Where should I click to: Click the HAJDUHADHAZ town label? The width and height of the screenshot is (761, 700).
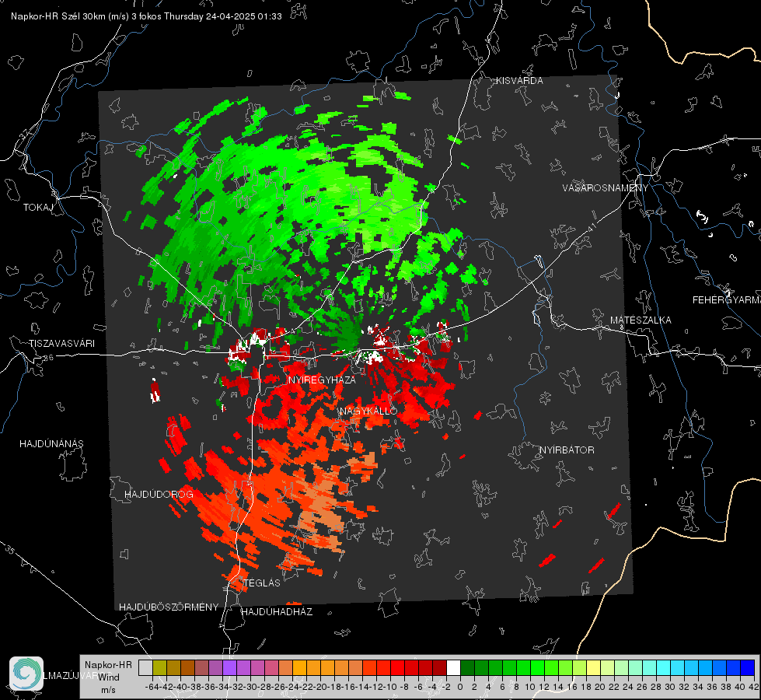tap(277, 611)
